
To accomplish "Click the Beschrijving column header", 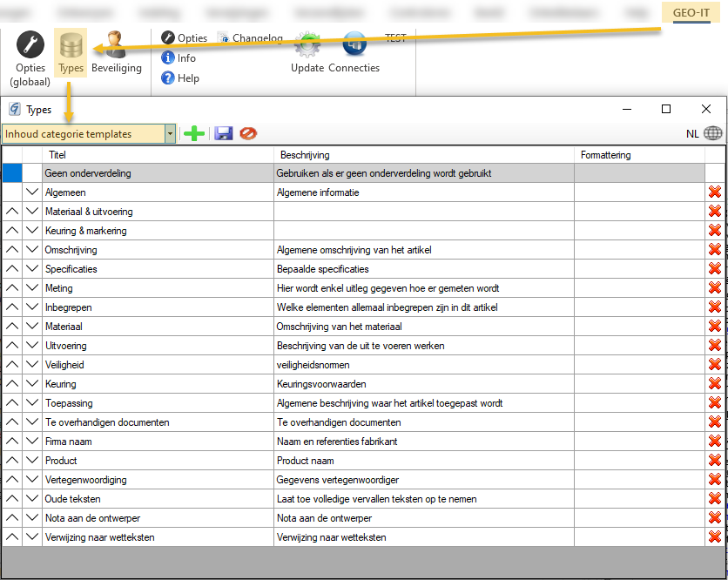I will pos(424,155).
